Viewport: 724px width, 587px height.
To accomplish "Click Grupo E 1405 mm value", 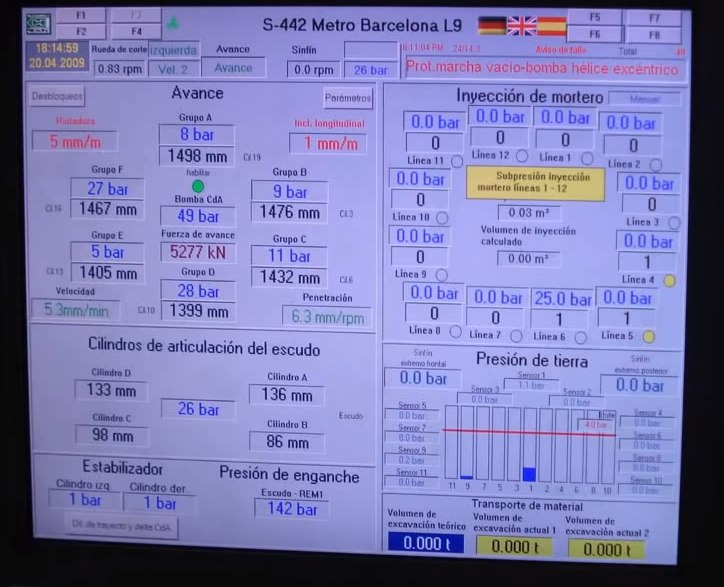I will [x=108, y=272].
